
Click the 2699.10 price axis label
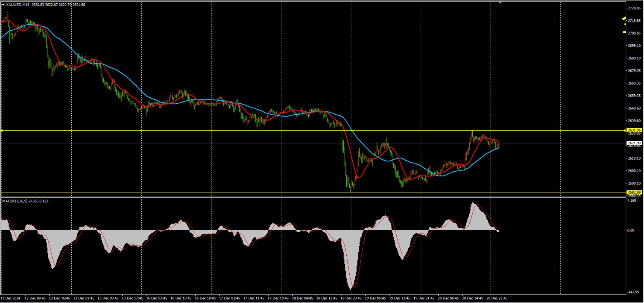point(634,46)
